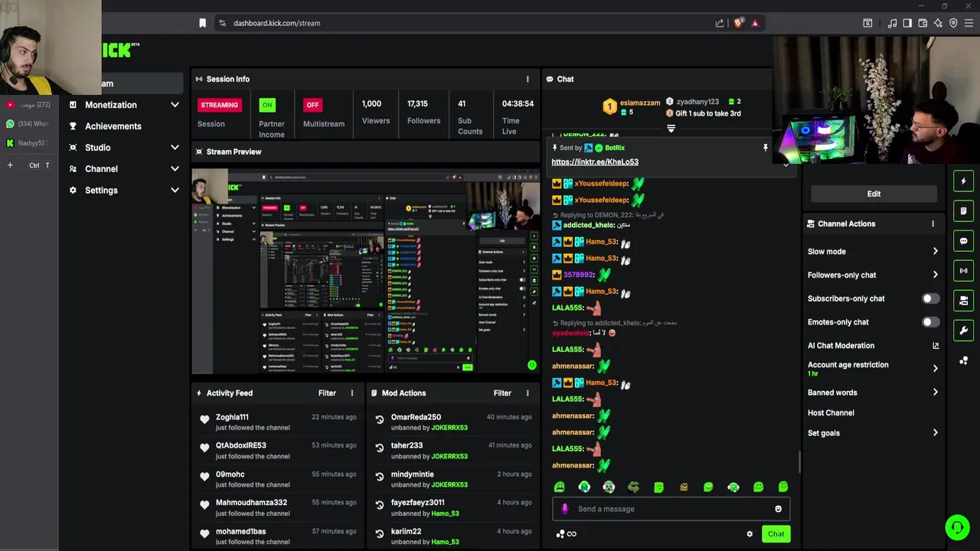Click Host Channel option

coord(831,413)
